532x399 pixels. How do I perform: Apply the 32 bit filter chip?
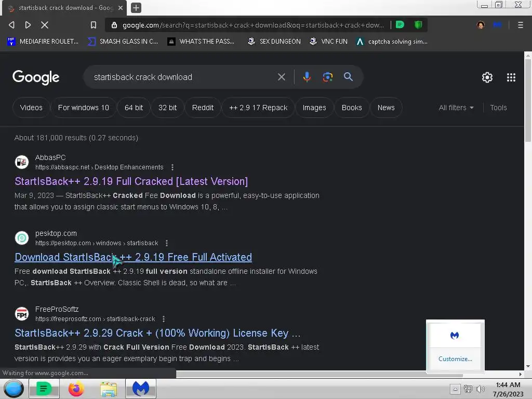point(168,108)
